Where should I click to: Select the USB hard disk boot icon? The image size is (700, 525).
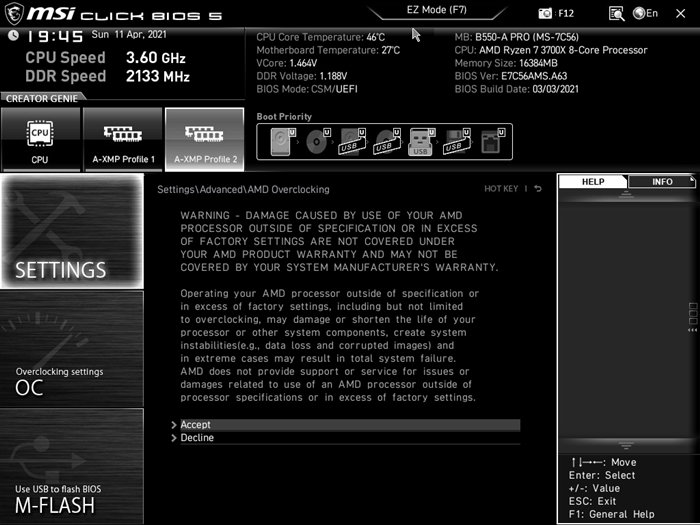click(x=352, y=142)
